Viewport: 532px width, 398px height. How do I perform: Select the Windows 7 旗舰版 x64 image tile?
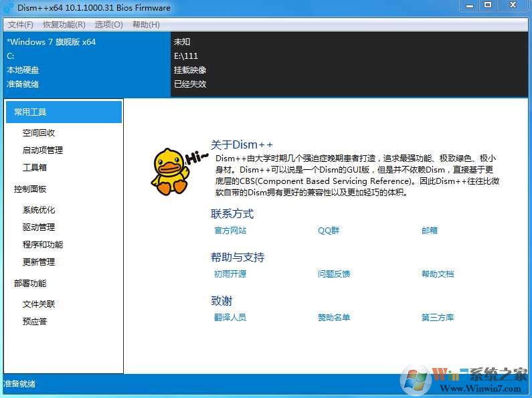tap(86, 63)
